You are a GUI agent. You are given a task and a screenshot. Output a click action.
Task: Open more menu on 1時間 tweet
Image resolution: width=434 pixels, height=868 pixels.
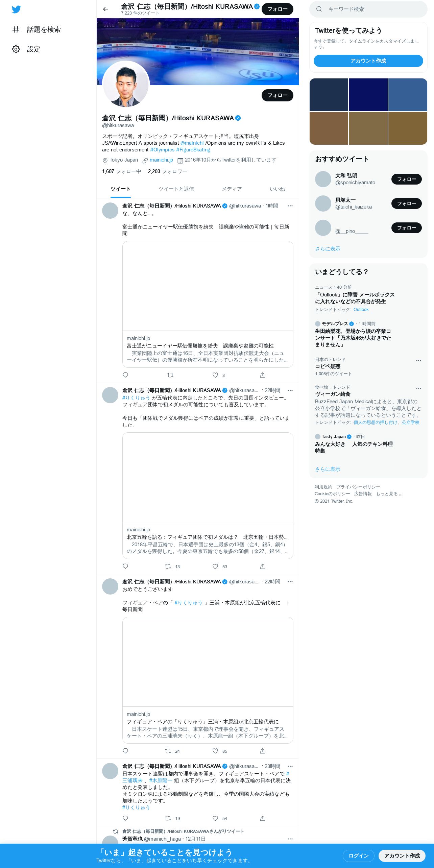[290, 206]
